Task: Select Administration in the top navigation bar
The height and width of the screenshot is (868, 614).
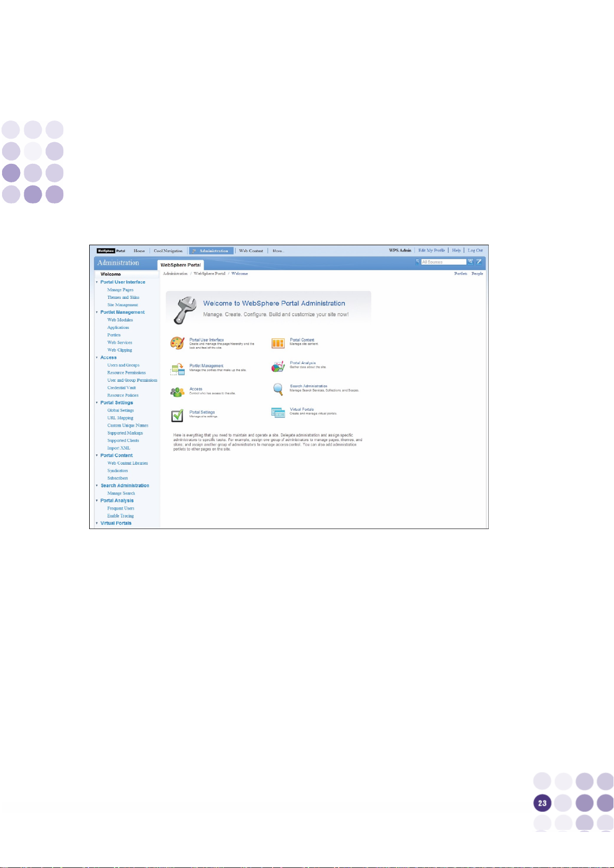Action: coord(211,251)
